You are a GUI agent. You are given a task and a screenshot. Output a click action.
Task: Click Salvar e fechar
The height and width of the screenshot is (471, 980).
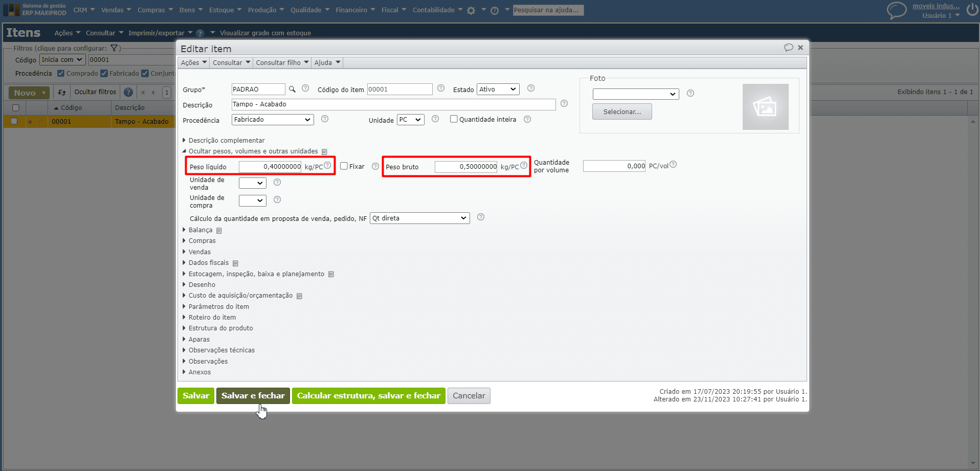pyautogui.click(x=253, y=396)
